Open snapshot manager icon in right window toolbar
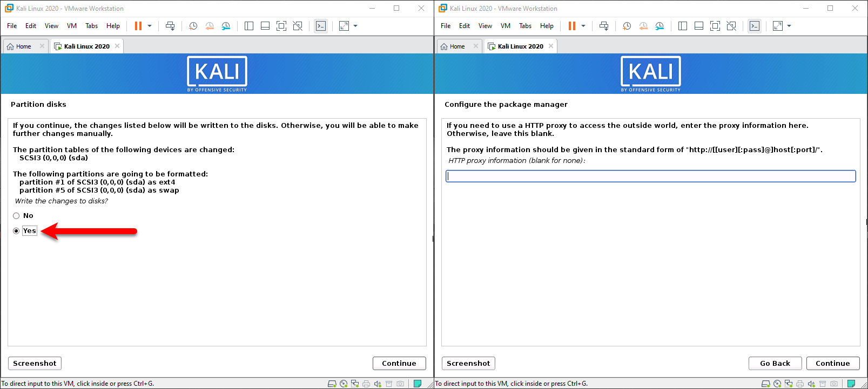The height and width of the screenshot is (389, 868). 660,26
